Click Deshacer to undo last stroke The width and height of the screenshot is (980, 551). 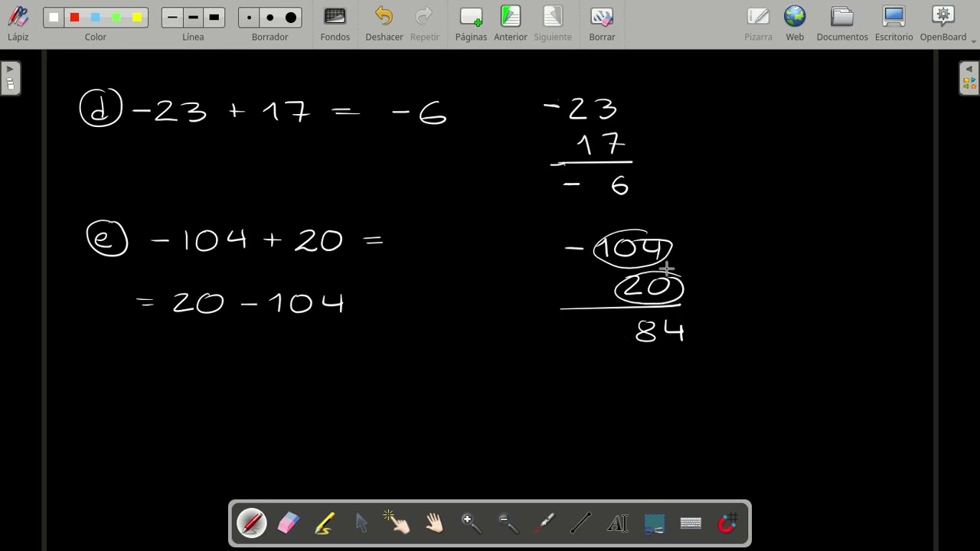click(x=384, y=24)
